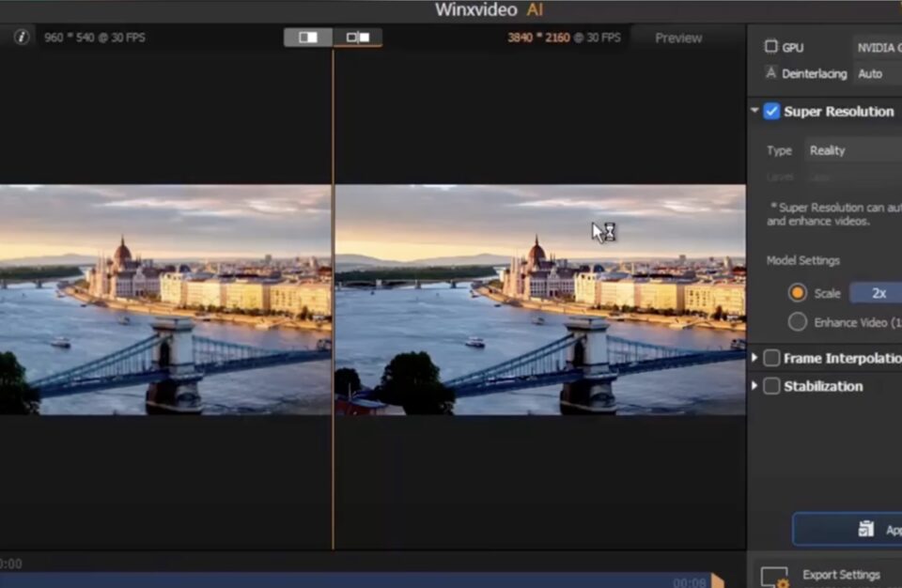Image resolution: width=902 pixels, height=588 pixels.
Task: Click the GPU chip icon
Action: (770, 47)
